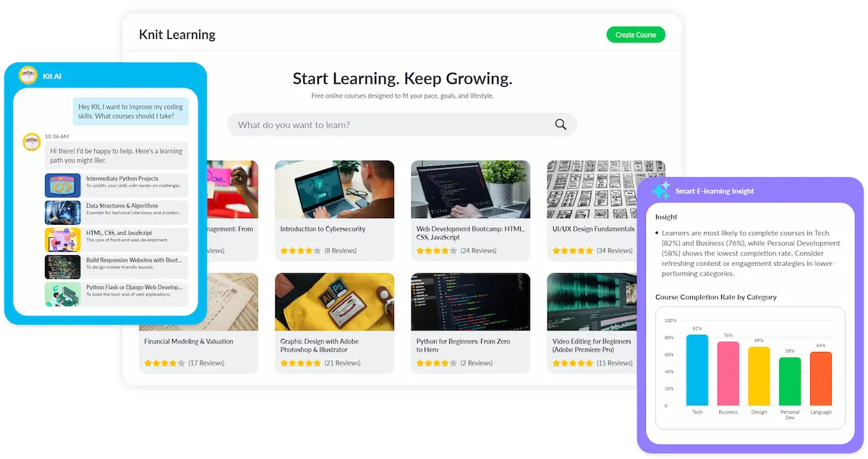Click the blue Tech bar in chart
868x459 pixels.
coord(697,370)
